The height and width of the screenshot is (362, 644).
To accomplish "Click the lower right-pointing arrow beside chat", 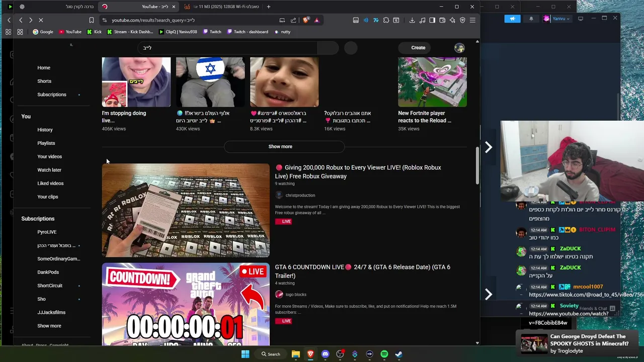I will [x=488, y=294].
